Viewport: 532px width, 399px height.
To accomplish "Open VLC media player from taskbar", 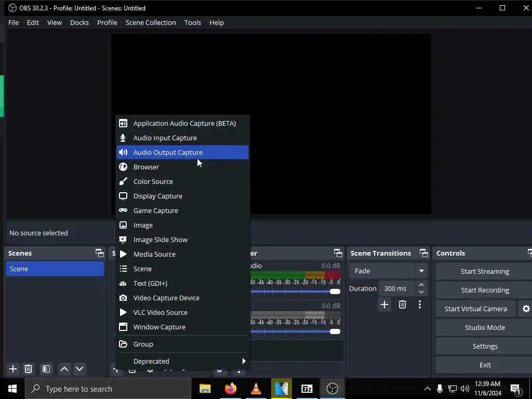I will [x=256, y=389].
